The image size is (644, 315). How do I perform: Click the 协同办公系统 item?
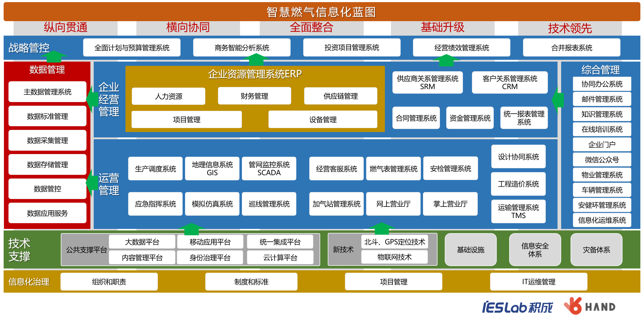pos(602,84)
